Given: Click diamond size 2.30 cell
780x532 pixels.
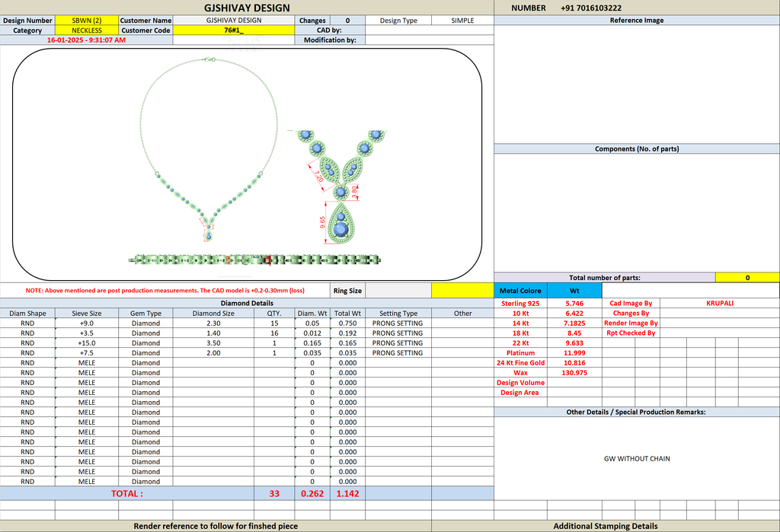Looking at the screenshot, I should tap(213, 323).
